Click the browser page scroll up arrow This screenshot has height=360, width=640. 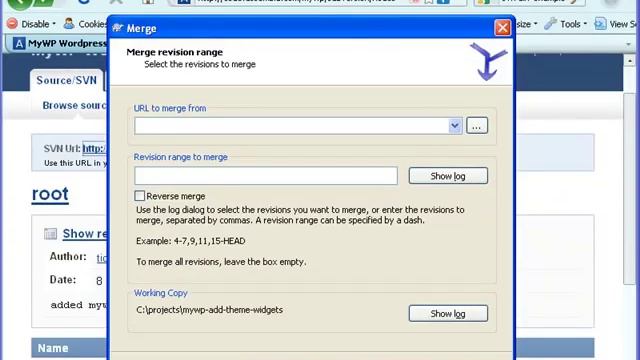629,61
